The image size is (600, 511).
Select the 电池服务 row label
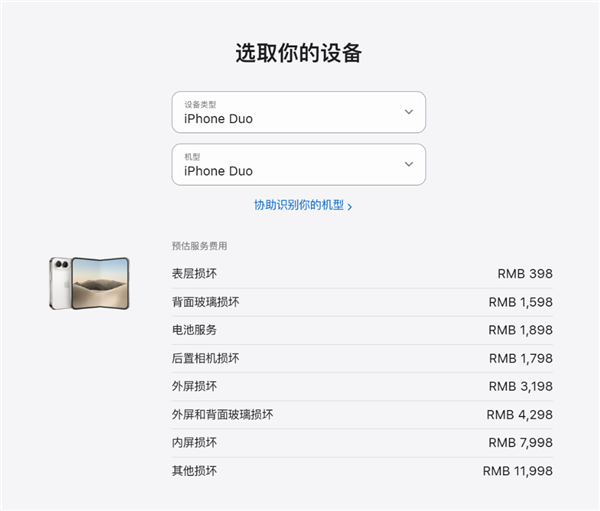(194, 330)
